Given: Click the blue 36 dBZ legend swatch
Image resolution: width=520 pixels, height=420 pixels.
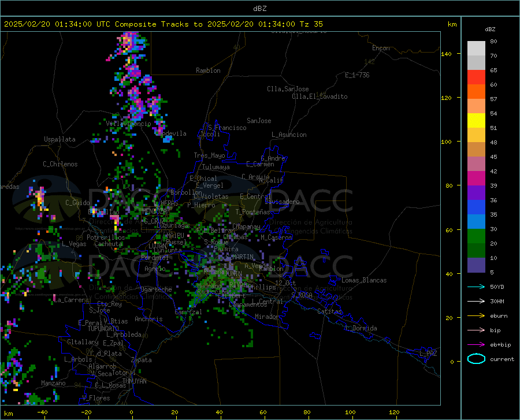Looking at the screenshot, I should 476,207.
